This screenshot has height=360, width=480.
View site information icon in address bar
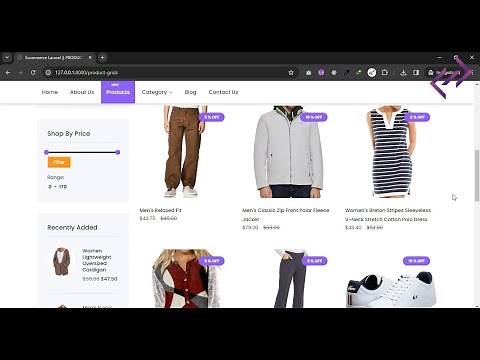click(x=48, y=72)
